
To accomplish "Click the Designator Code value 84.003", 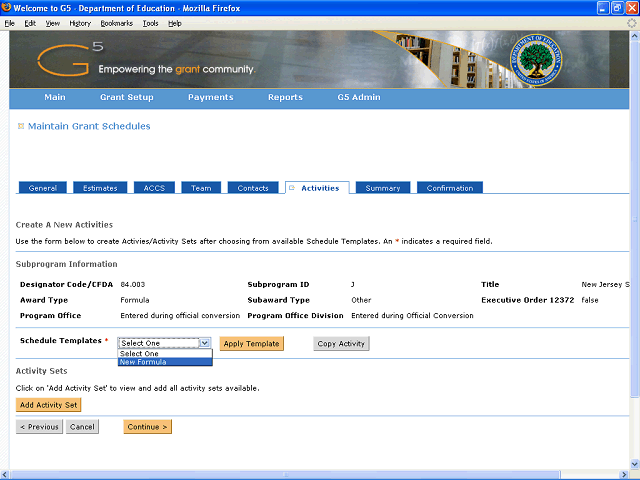I will click(133, 284).
